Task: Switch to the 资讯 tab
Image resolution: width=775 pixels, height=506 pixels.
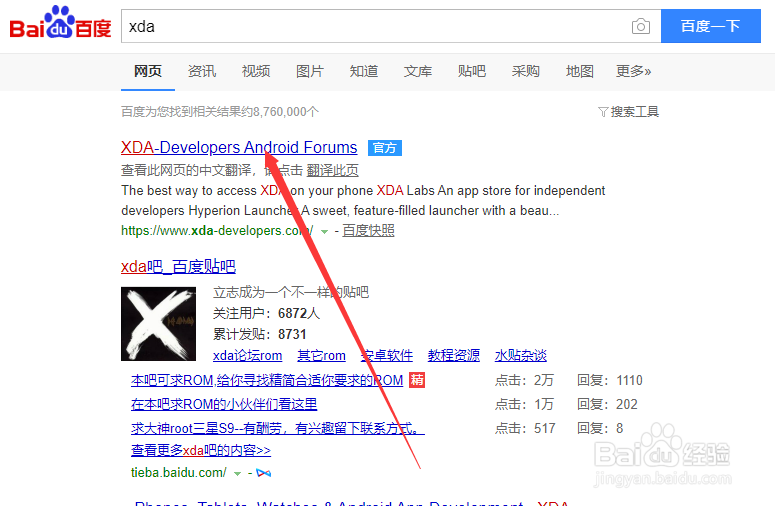Action: (202, 72)
